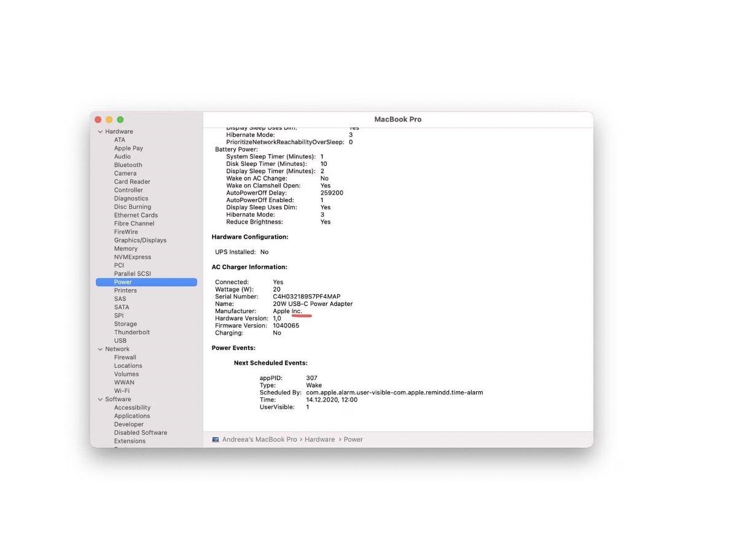The image size is (753, 560).
Task: Select Wi-Fi under Network
Action: coord(122,391)
